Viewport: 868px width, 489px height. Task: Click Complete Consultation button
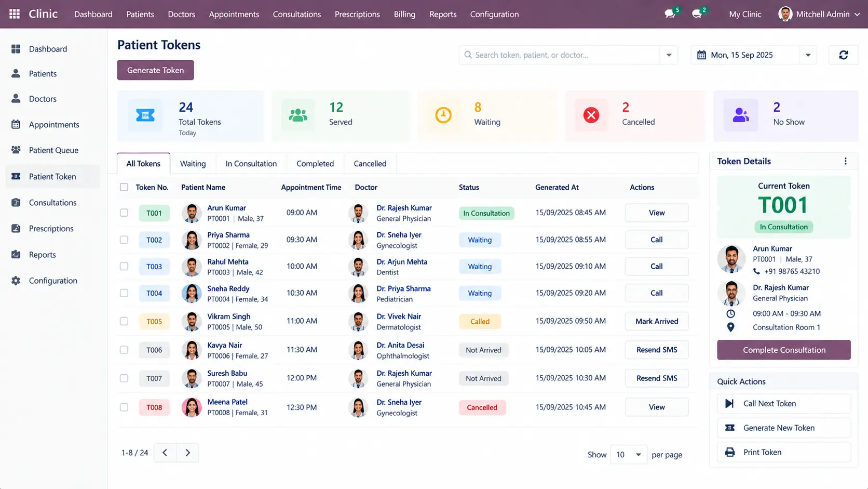(784, 350)
